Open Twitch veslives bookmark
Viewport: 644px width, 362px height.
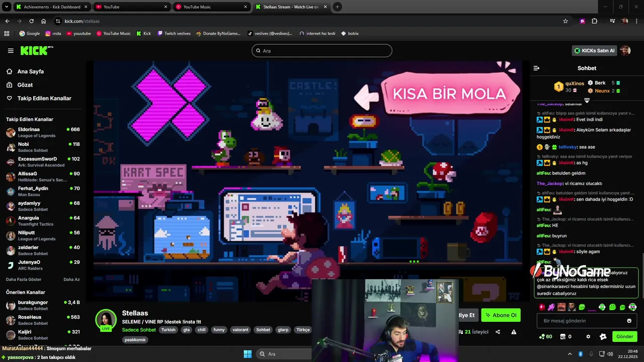coord(174,34)
